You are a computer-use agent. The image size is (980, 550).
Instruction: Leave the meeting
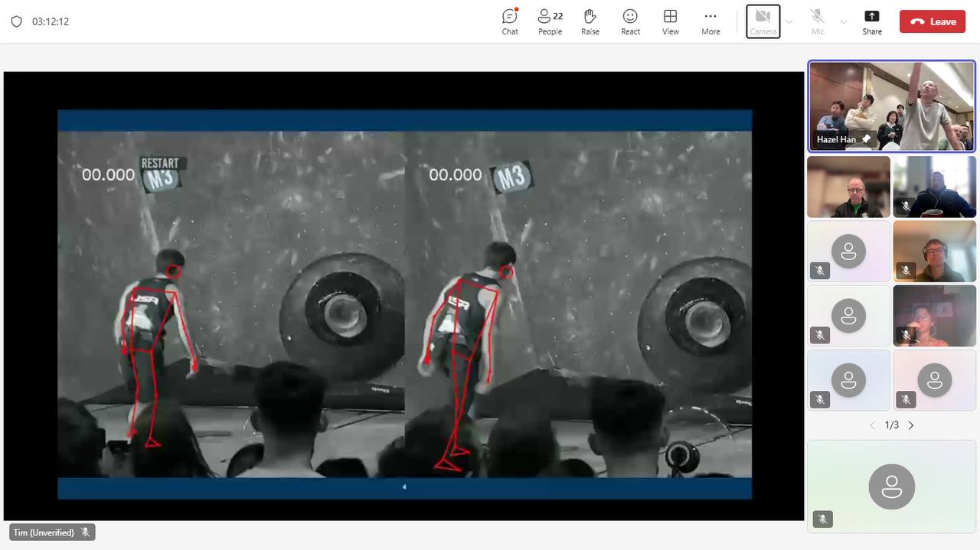[x=933, y=21]
